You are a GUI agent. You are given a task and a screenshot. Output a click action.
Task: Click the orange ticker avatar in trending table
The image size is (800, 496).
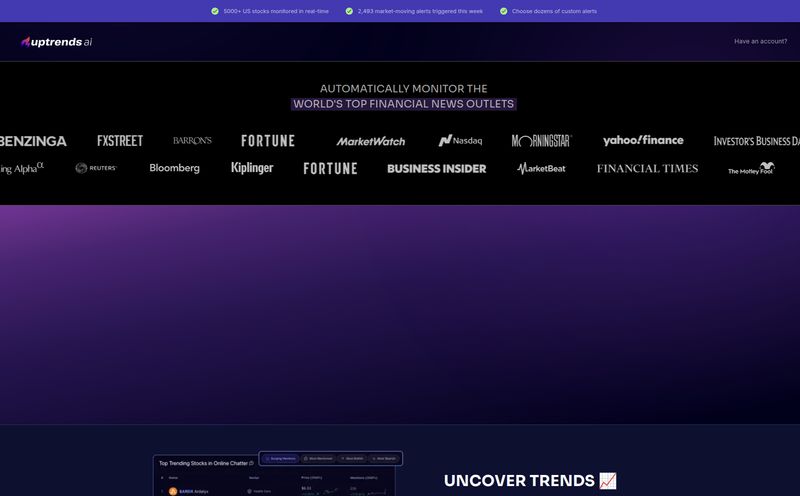173,491
